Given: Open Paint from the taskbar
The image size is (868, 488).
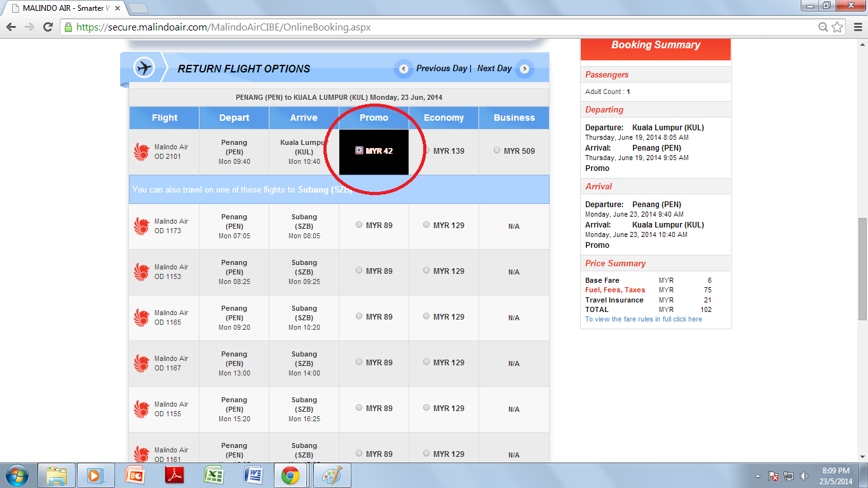Looking at the screenshot, I should click(331, 476).
